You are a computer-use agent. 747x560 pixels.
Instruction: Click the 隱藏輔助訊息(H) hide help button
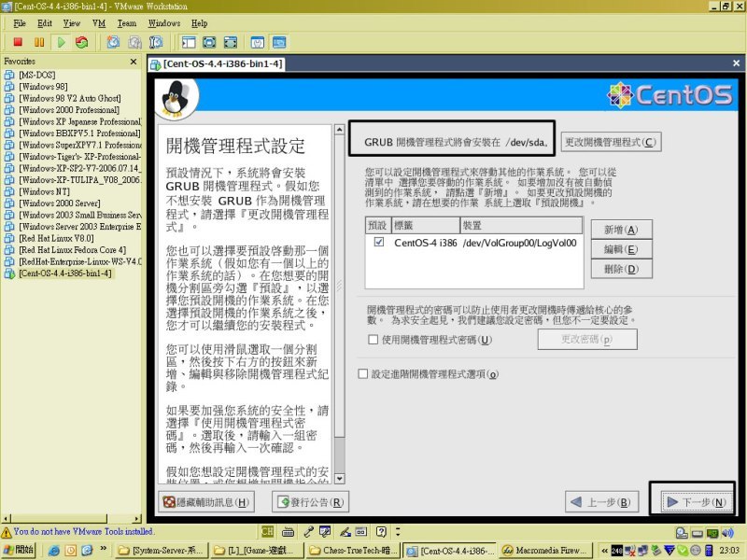click(205, 502)
